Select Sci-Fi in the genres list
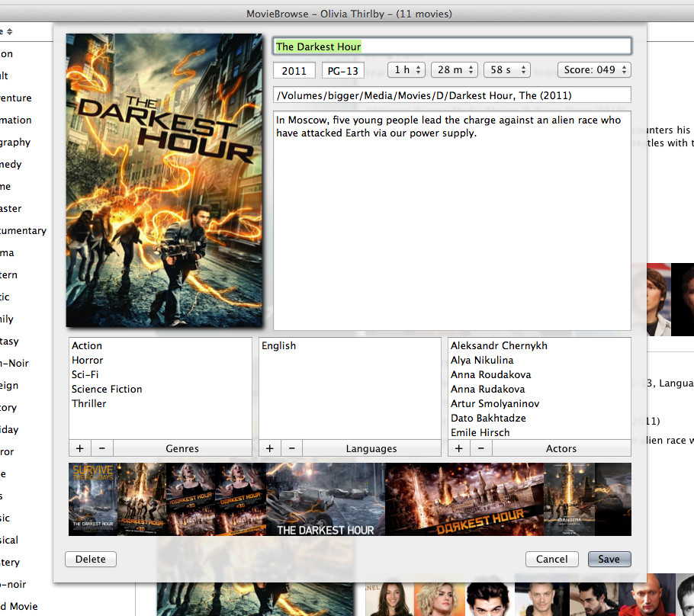694x616 pixels. click(x=85, y=374)
